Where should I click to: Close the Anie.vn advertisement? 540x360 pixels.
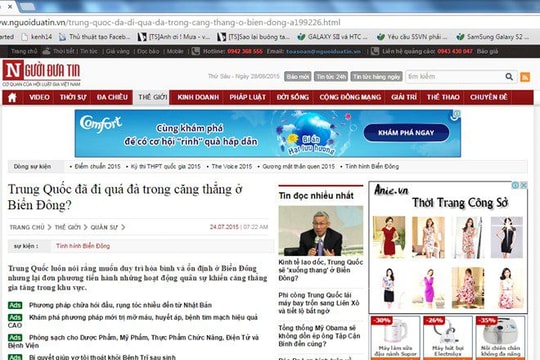click(x=523, y=185)
